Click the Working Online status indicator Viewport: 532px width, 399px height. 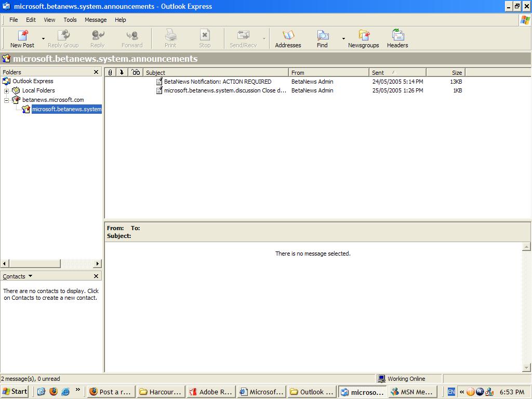pos(402,379)
